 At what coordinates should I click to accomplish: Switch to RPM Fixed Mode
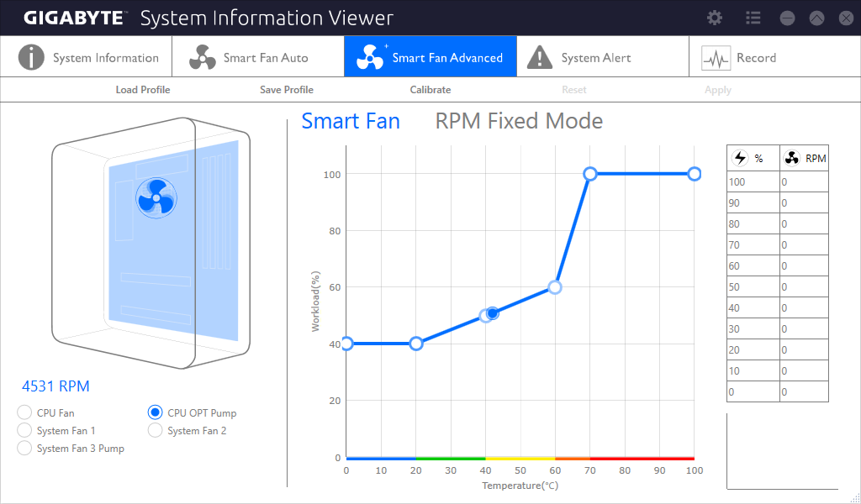click(519, 121)
